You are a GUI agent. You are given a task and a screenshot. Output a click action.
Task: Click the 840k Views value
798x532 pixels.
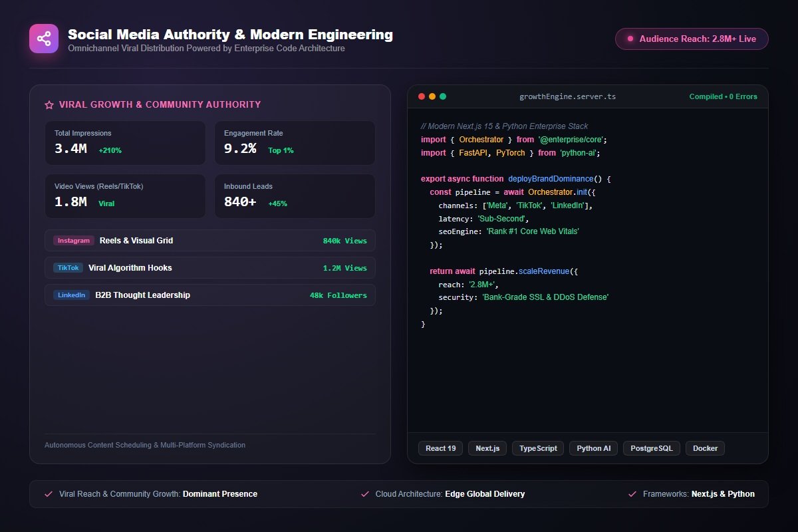coord(344,241)
